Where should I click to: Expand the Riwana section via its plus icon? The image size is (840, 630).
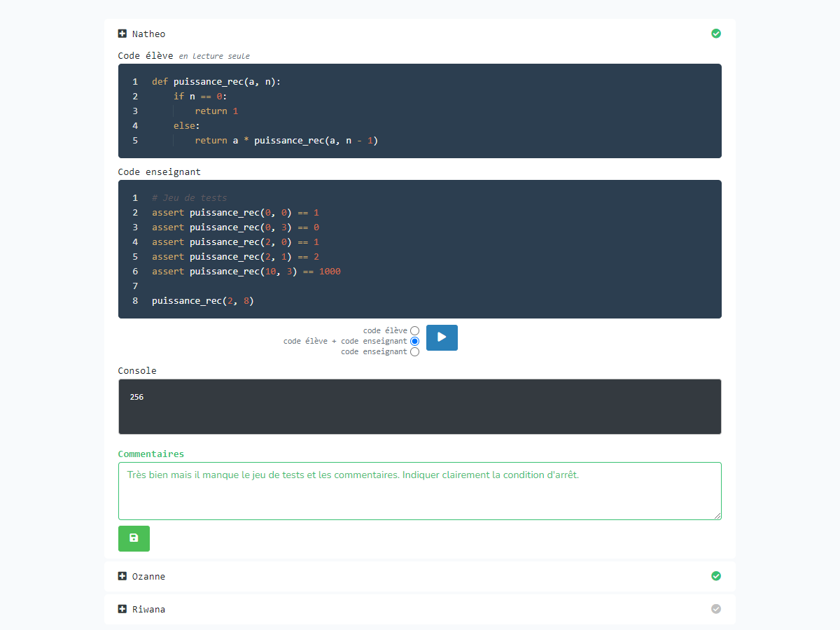pos(122,608)
